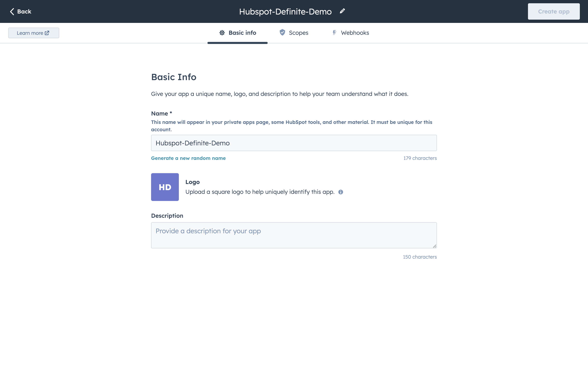The width and height of the screenshot is (588, 368).
Task: Click the Webhooks lightning icon
Action: tap(334, 32)
